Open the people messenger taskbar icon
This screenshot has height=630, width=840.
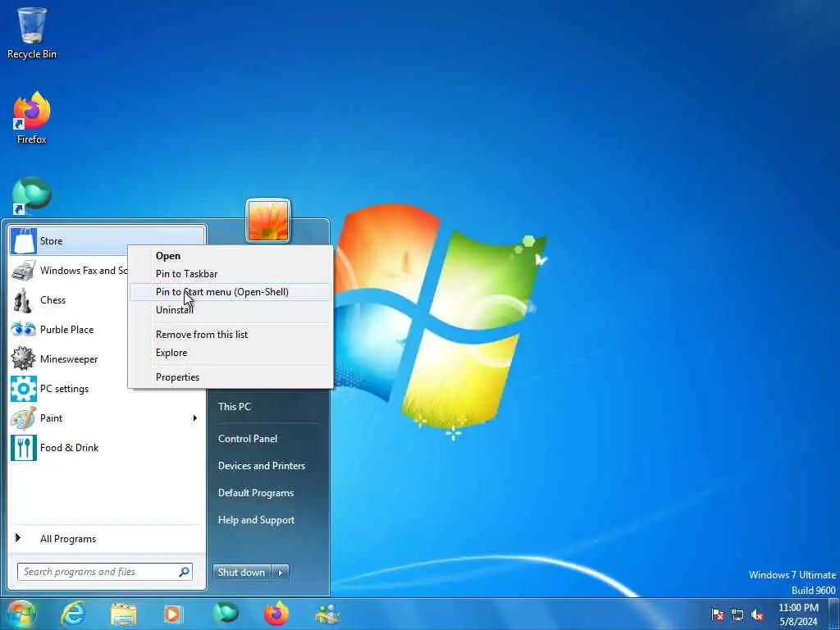click(x=327, y=614)
